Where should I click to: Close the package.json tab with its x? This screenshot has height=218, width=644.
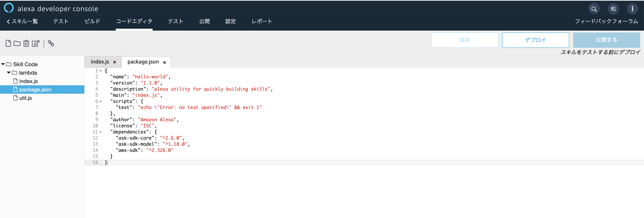pos(164,62)
